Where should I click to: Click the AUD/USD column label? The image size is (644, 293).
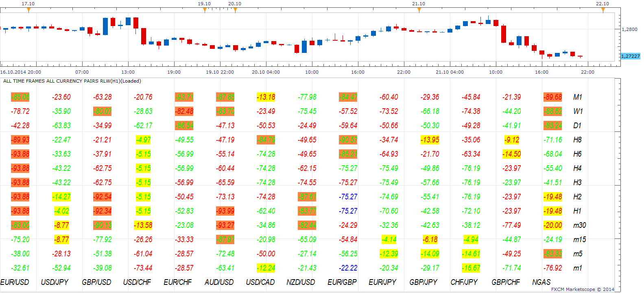(219, 282)
